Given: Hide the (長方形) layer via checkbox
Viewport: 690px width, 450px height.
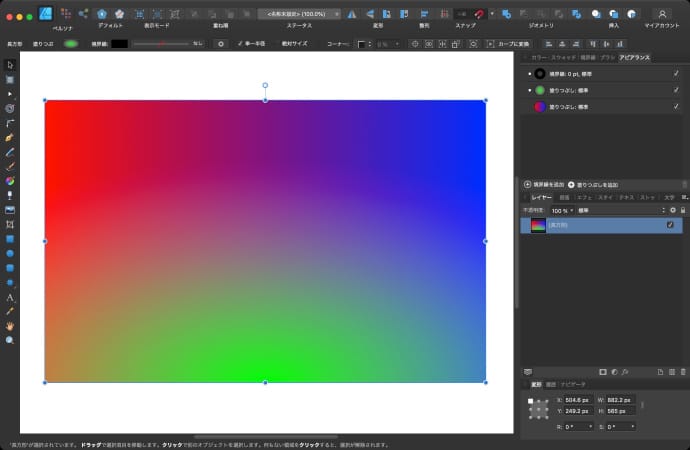Looking at the screenshot, I should [x=670, y=226].
